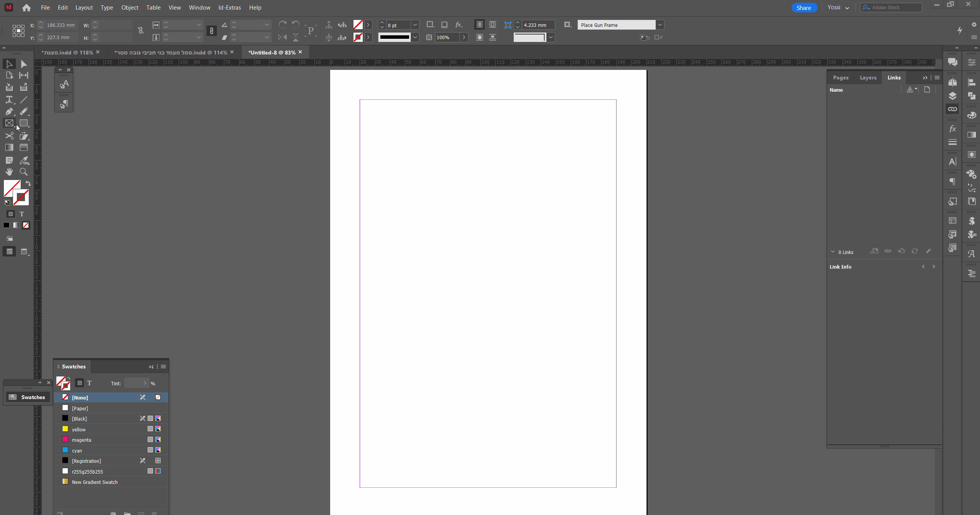Toggle formatting affects text in Swatches
The height and width of the screenshot is (515, 980).
(89, 383)
